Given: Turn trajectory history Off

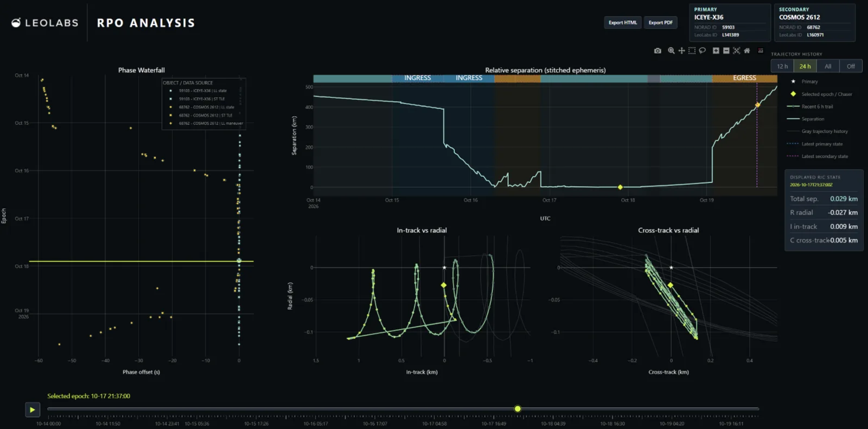Looking at the screenshot, I should [851, 66].
